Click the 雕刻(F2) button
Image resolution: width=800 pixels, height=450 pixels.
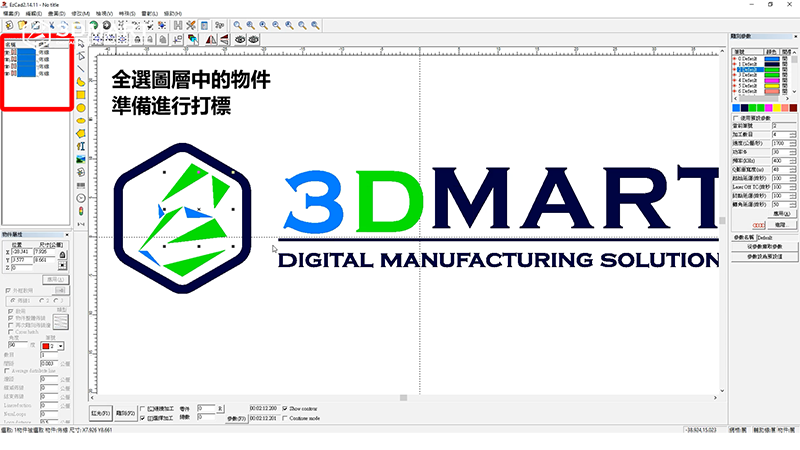pyautogui.click(x=125, y=412)
